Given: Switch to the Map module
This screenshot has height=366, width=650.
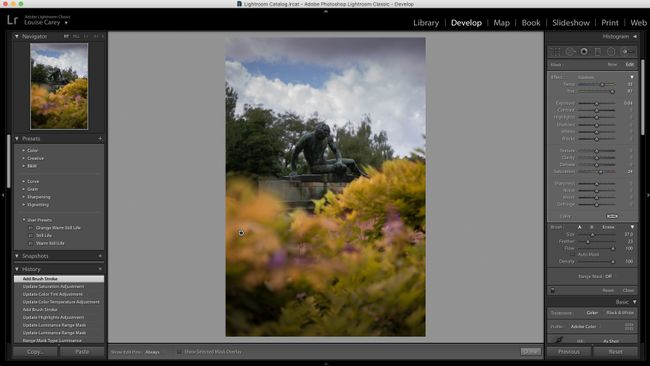Looking at the screenshot, I should coord(502,23).
